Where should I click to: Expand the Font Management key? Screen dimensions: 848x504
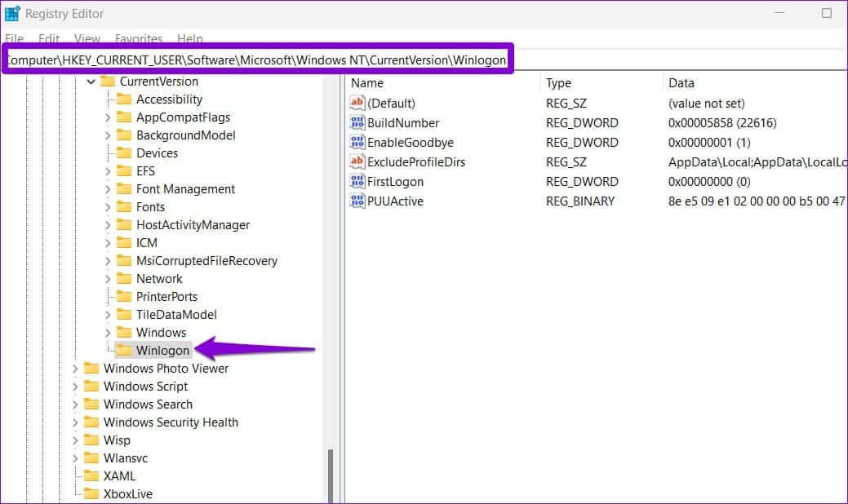[107, 189]
